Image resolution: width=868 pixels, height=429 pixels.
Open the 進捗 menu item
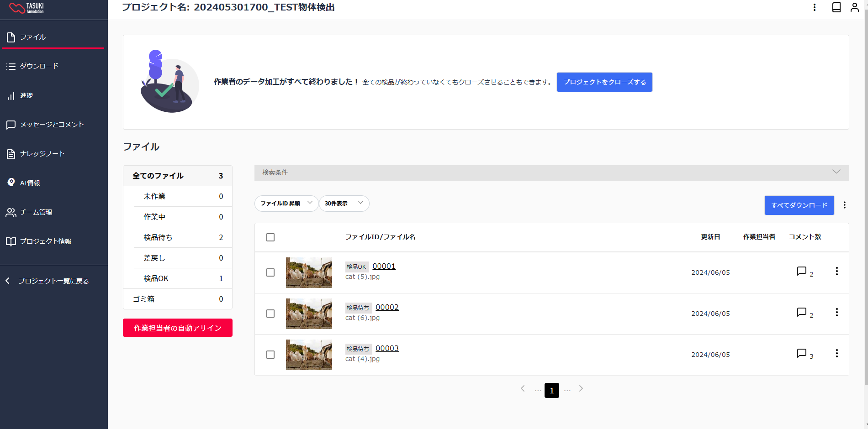(53, 96)
